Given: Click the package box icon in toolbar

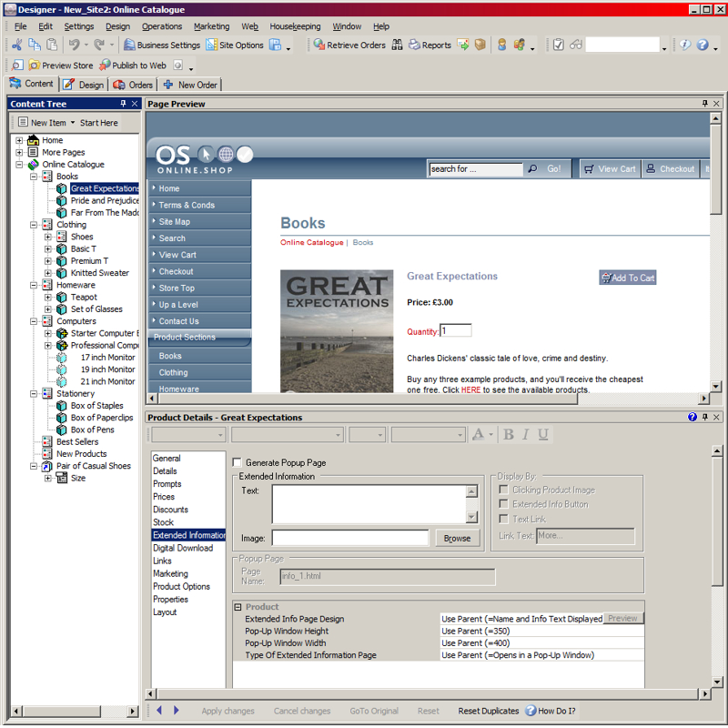Looking at the screenshot, I should tap(480, 45).
